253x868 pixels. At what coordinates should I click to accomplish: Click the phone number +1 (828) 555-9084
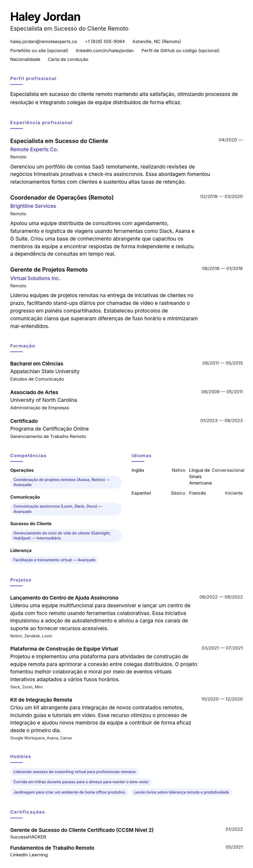tap(105, 41)
